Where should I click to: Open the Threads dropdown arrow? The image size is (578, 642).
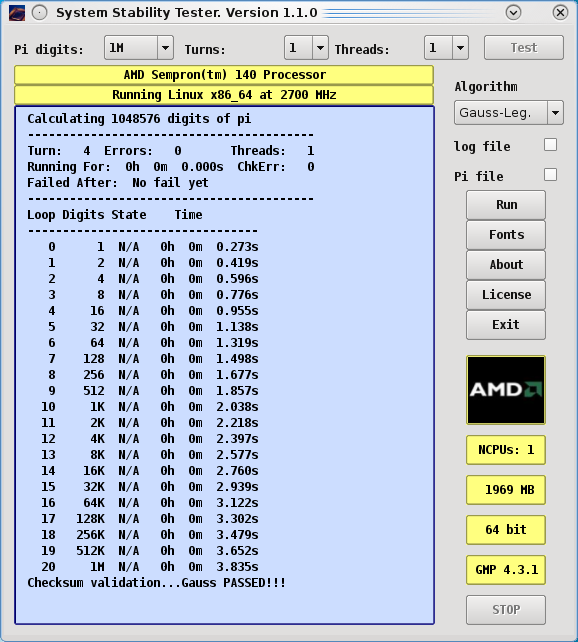click(460, 48)
